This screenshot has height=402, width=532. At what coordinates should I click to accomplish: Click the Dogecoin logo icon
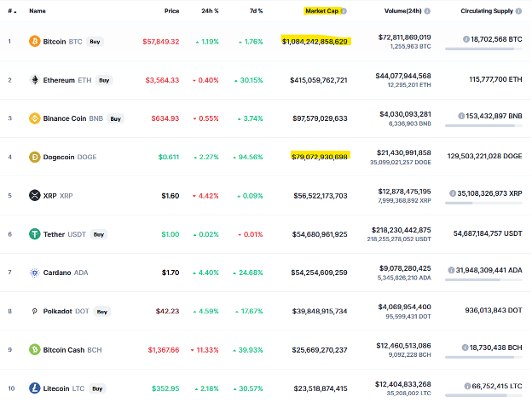tap(35, 157)
